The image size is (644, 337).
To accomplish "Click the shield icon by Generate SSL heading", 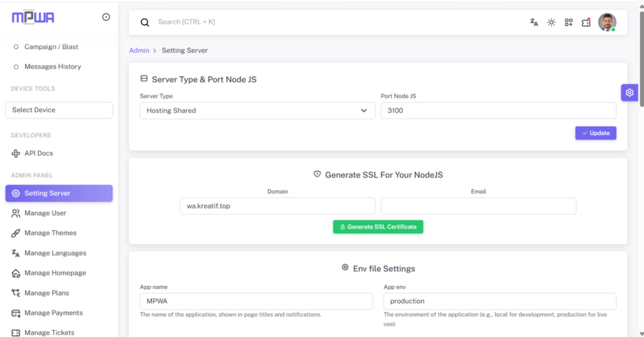I will click(317, 174).
